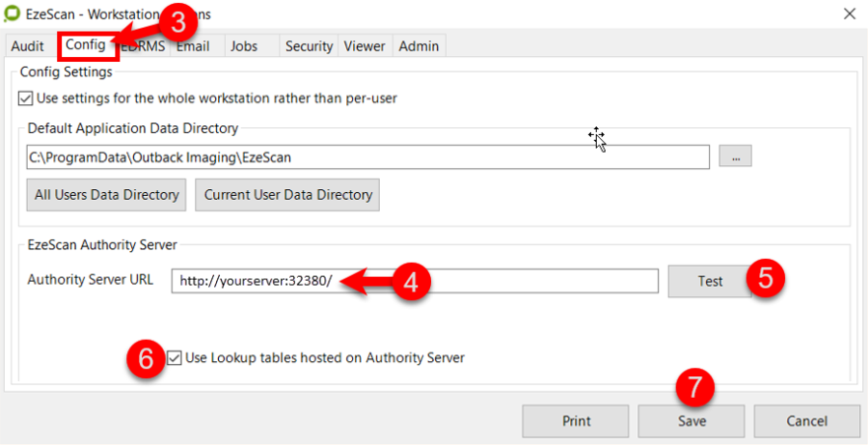868x445 pixels.
Task: Select the Config tab
Action: (x=85, y=45)
